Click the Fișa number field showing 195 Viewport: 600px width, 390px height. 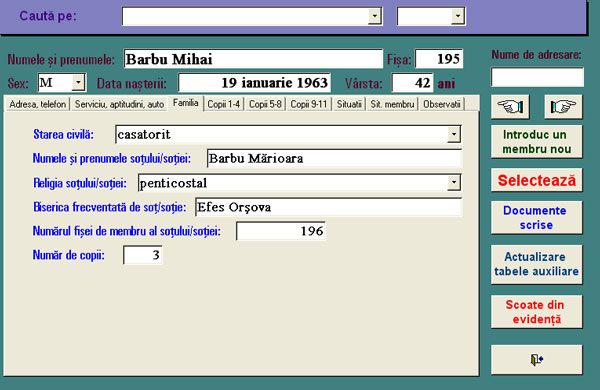[439, 59]
